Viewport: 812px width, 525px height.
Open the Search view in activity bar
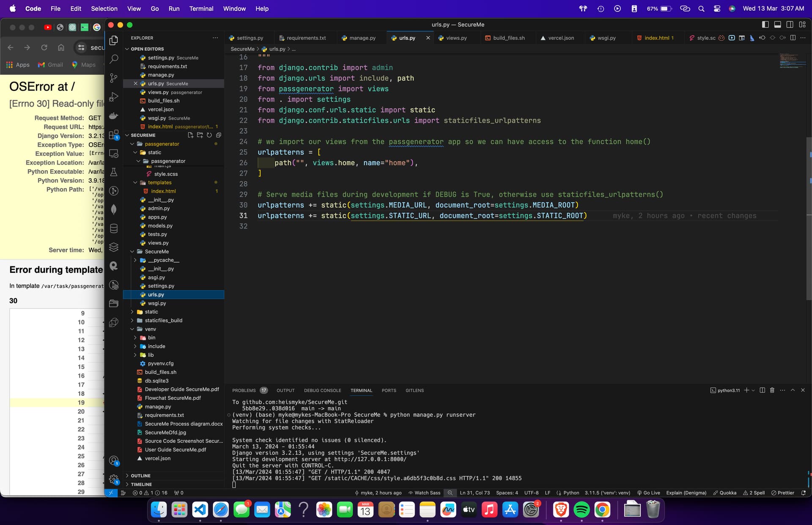114,59
